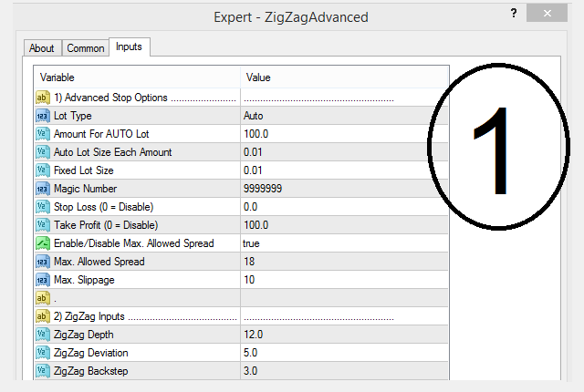Click the icon beside Advanced Stop Options header
Viewport: 584px width, 392px height.
coord(43,98)
